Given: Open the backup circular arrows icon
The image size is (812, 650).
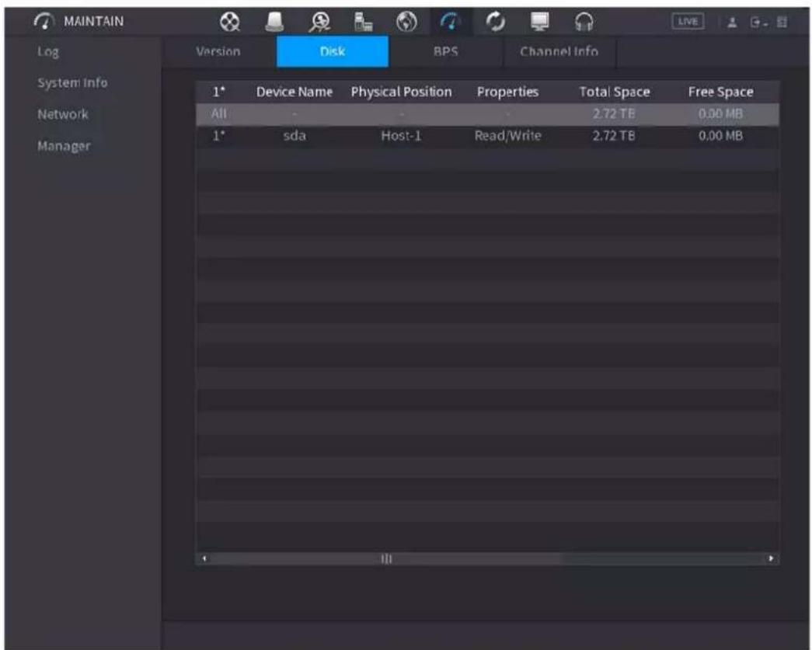Looking at the screenshot, I should click(496, 22).
